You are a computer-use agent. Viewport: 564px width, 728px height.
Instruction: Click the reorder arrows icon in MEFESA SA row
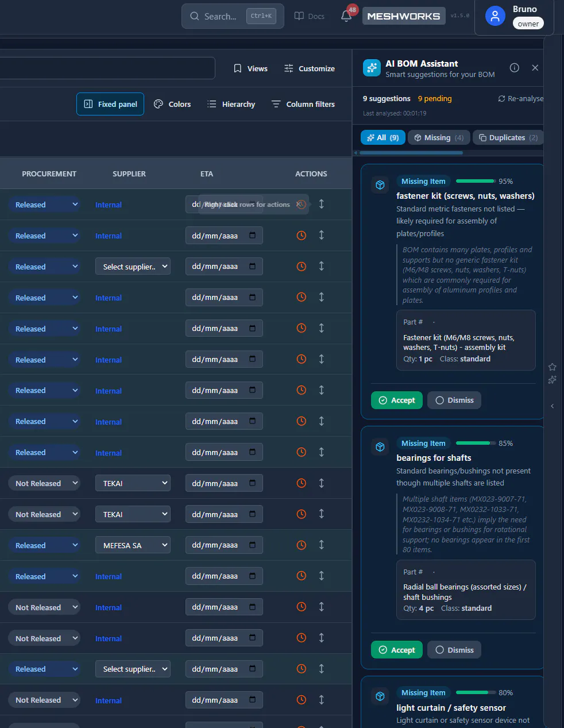(322, 545)
